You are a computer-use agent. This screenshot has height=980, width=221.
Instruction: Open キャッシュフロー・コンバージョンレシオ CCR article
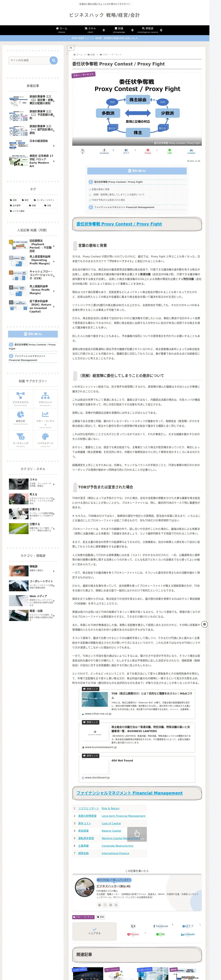(x=33, y=275)
